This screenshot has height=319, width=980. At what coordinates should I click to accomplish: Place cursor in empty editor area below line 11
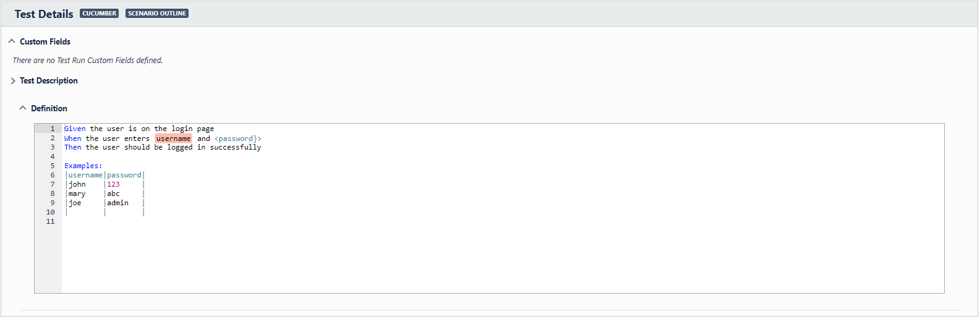point(502,260)
